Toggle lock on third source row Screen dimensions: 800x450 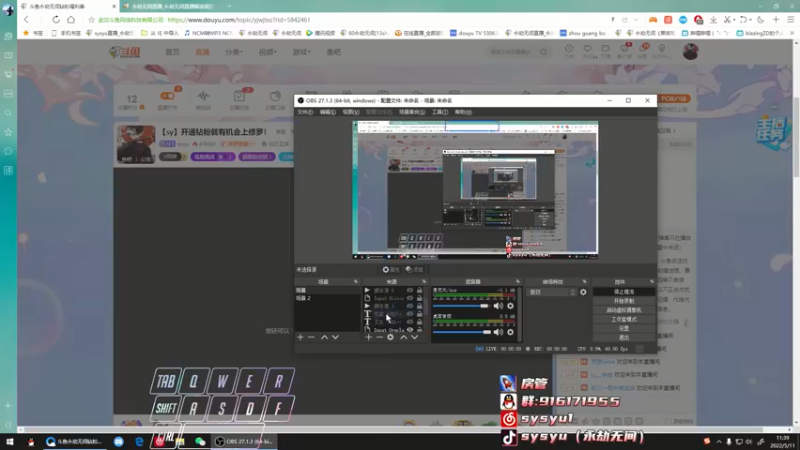(419, 306)
